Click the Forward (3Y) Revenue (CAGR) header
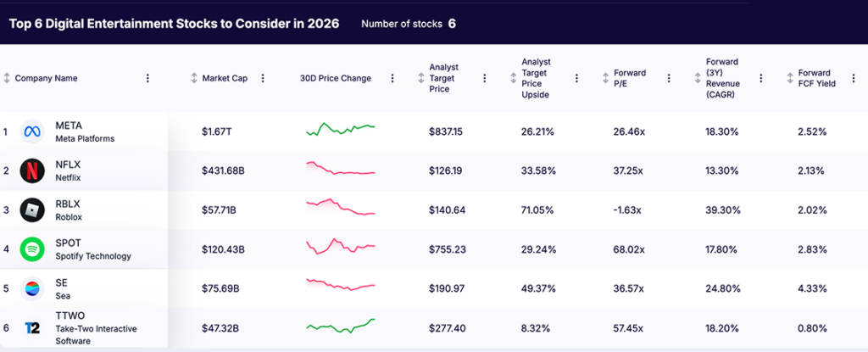 [722, 78]
